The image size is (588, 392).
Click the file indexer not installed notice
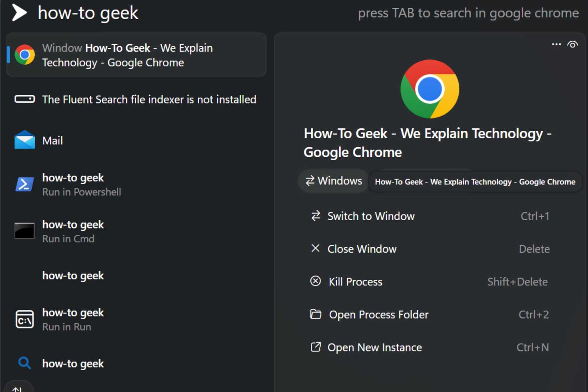point(136,99)
